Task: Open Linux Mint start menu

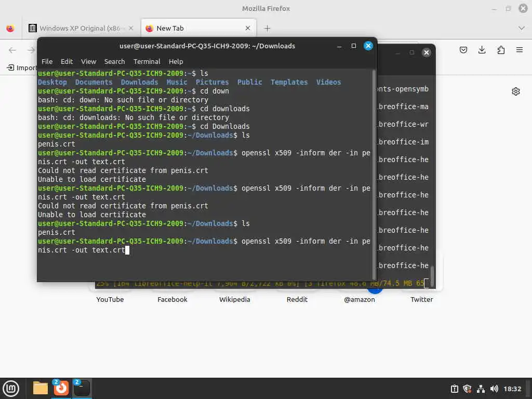Action: [11, 389]
